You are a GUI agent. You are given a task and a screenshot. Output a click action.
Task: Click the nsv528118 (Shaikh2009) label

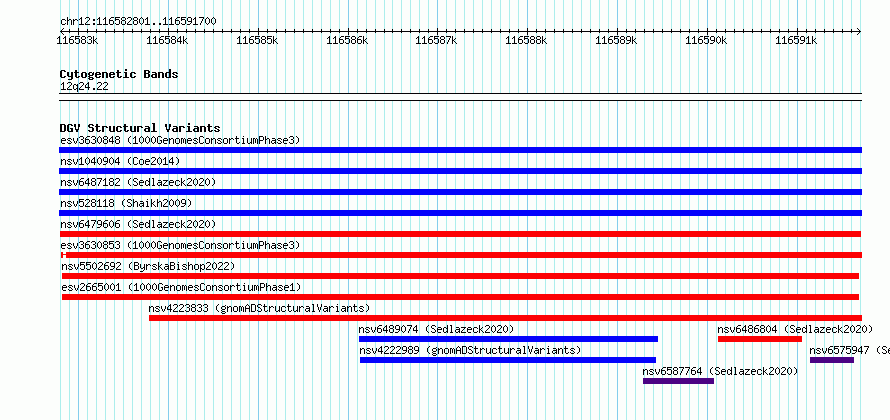(126, 203)
